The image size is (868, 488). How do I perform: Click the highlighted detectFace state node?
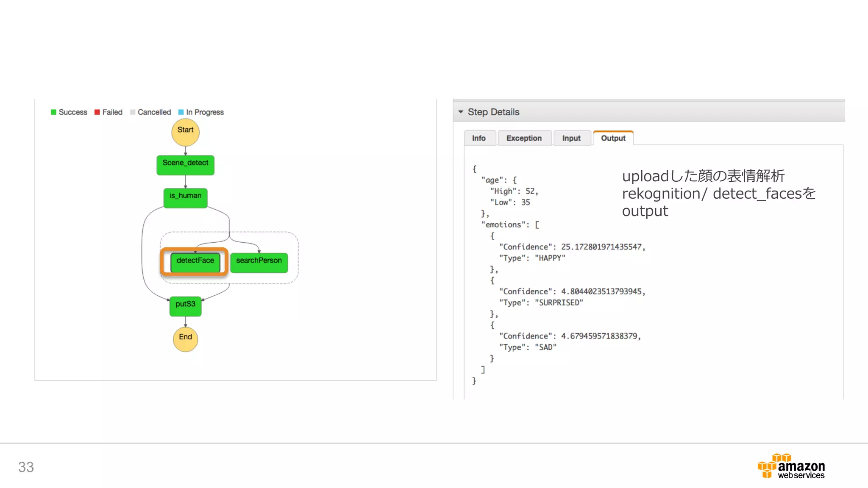[x=195, y=262]
